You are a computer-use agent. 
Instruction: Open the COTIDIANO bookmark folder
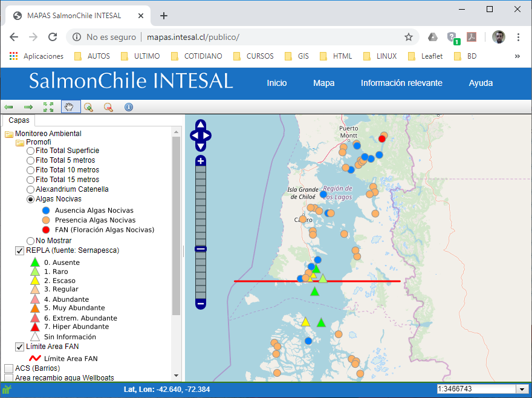coord(196,56)
